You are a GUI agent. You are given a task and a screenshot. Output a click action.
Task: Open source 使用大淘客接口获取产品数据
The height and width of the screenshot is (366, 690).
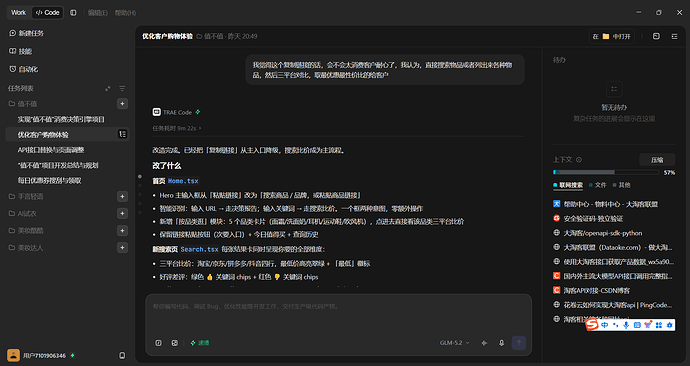pyautogui.click(x=613, y=261)
